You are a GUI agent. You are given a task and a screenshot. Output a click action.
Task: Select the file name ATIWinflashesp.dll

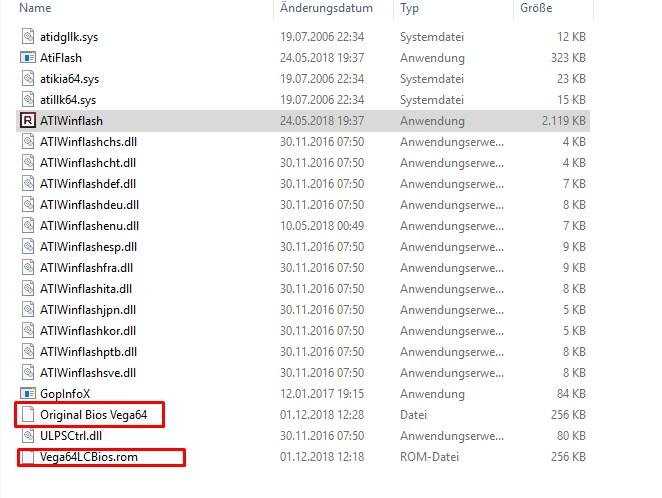[88, 247]
